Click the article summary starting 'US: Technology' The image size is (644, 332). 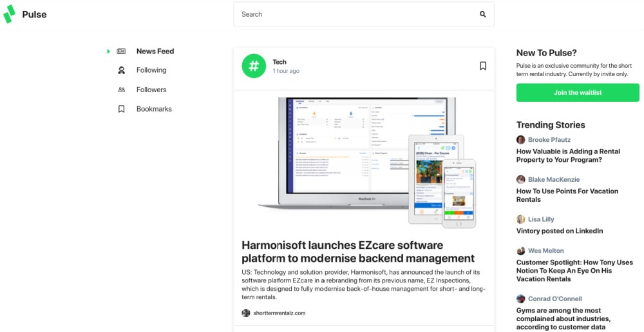pyautogui.click(x=363, y=285)
